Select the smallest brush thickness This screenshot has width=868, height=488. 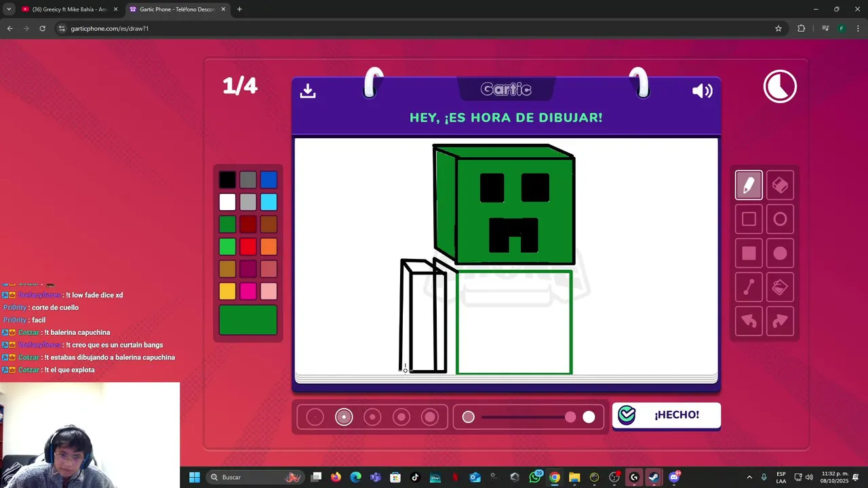pos(315,417)
